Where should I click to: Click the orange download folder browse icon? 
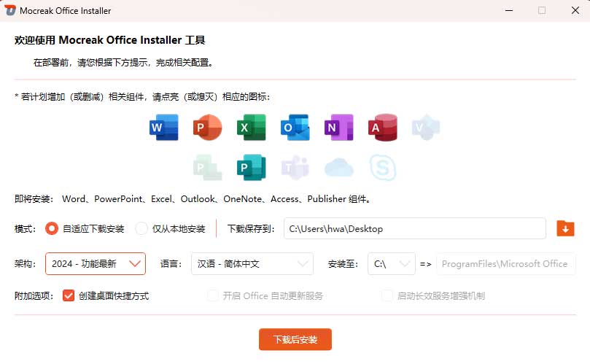coord(565,228)
